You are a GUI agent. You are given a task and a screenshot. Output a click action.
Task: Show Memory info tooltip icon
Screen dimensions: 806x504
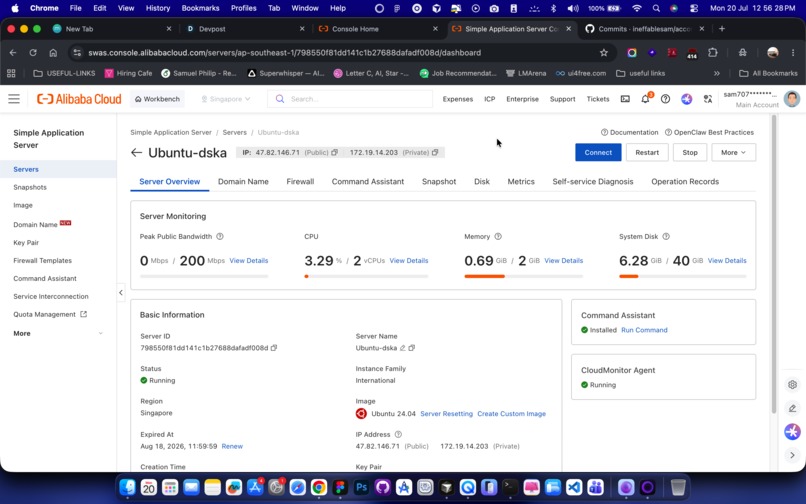[x=498, y=237]
